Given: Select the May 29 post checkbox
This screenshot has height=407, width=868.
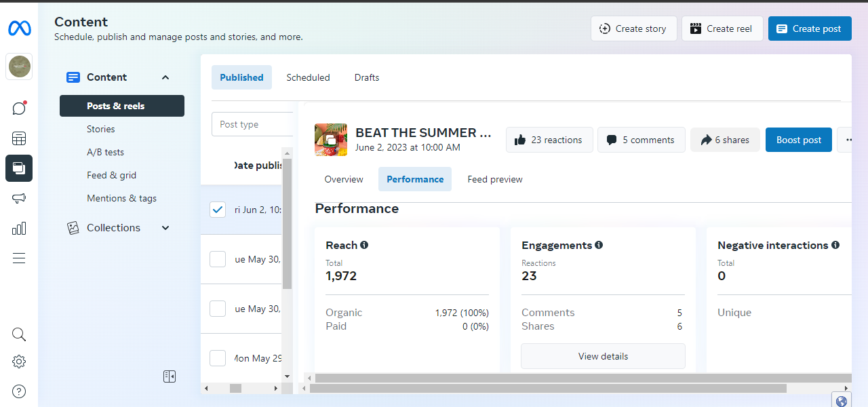Looking at the screenshot, I should click(x=218, y=358).
